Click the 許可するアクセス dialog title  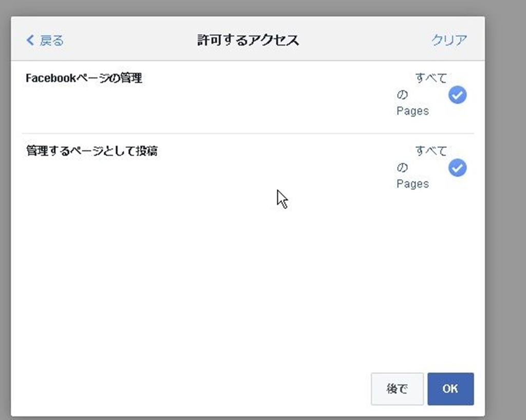[x=248, y=40]
